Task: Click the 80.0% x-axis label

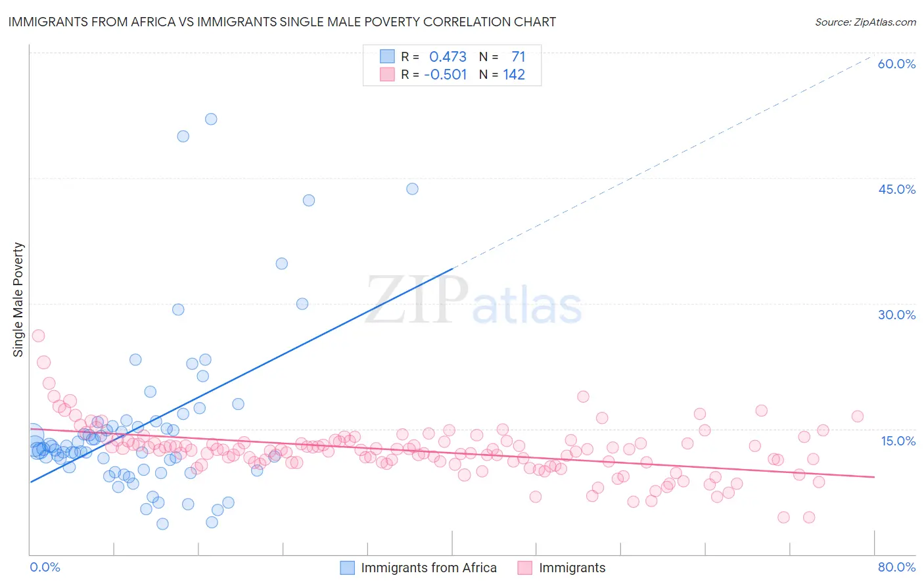Action: click(x=896, y=567)
